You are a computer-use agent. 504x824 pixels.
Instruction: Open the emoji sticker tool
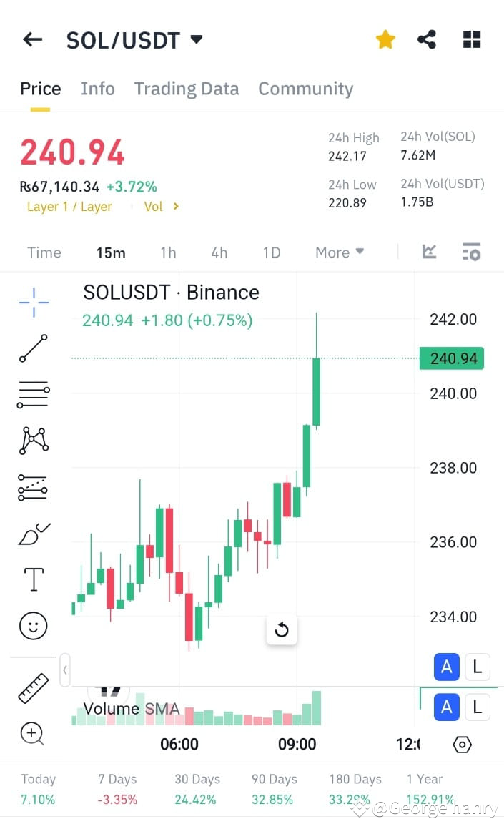(33, 625)
